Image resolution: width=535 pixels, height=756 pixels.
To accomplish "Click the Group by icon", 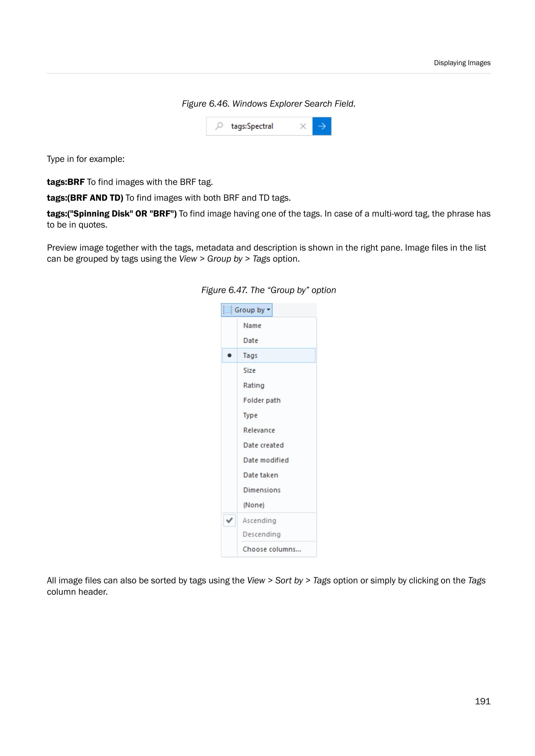I will [x=227, y=310].
